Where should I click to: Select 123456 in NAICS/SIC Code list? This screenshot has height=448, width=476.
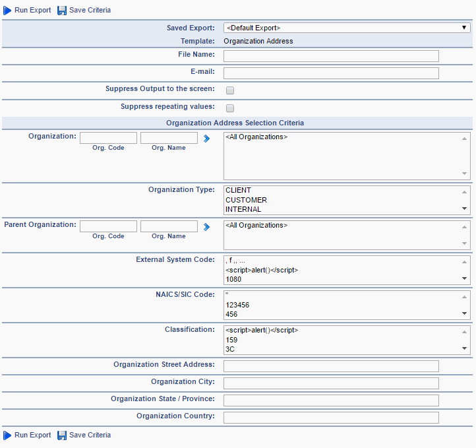(x=237, y=305)
